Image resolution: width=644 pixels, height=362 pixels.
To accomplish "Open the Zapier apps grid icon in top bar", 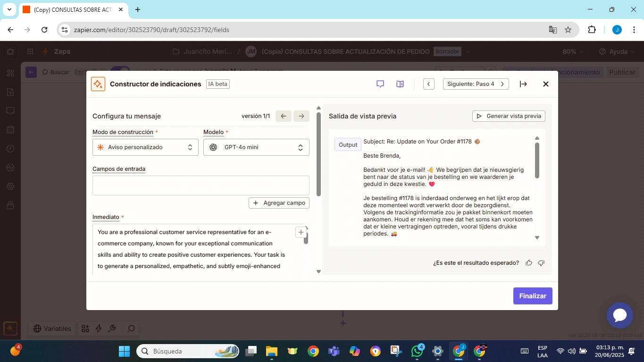I will click(30, 51).
